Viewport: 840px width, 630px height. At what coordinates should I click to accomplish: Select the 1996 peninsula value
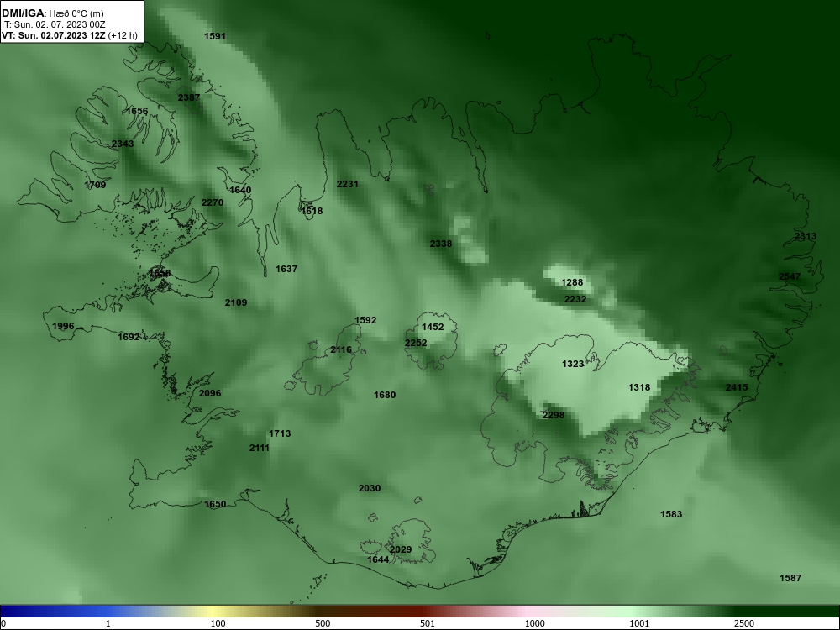tap(63, 326)
